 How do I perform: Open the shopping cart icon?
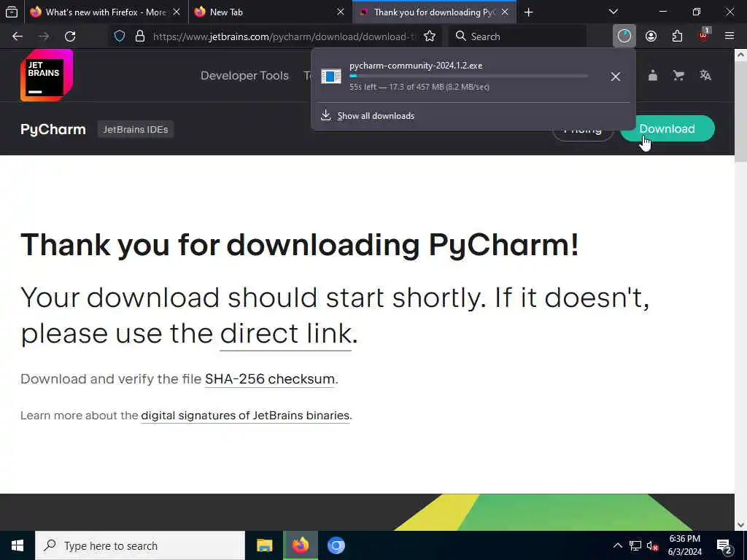click(x=678, y=75)
